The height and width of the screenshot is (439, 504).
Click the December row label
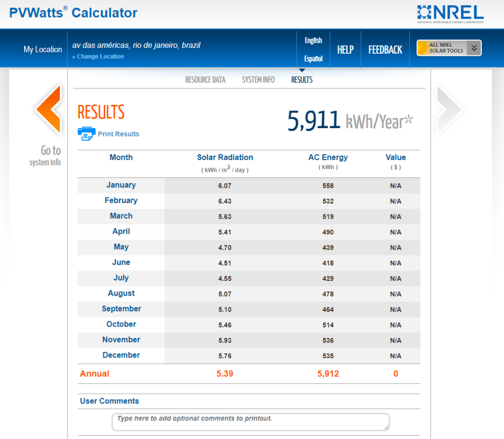point(121,355)
